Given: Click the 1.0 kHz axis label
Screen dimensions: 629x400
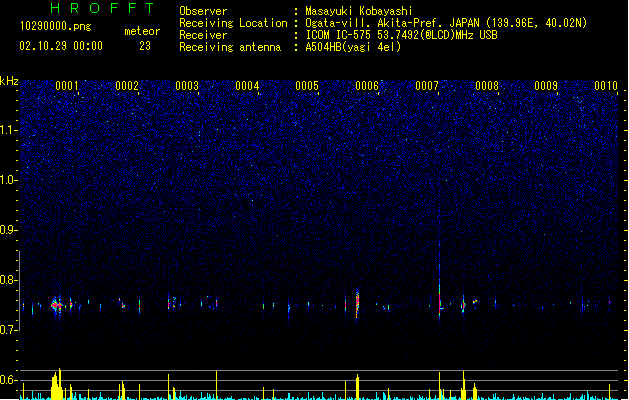Looking at the screenshot, I should [x=9, y=180].
